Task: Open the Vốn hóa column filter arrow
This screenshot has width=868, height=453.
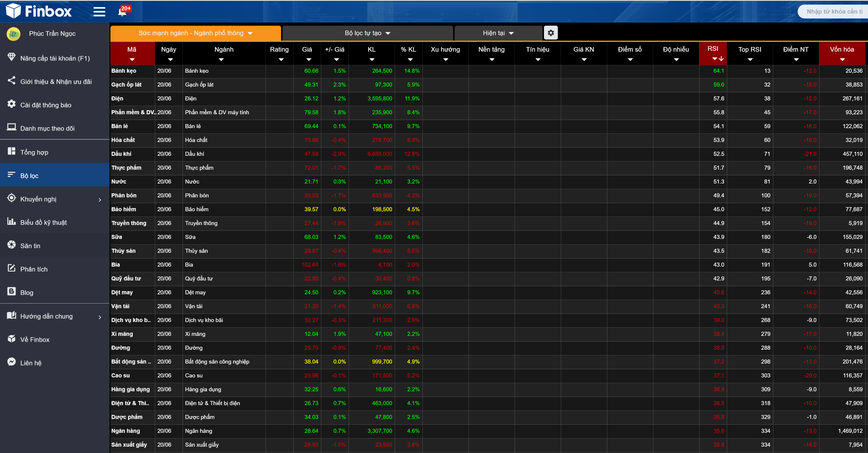Action: tap(842, 59)
